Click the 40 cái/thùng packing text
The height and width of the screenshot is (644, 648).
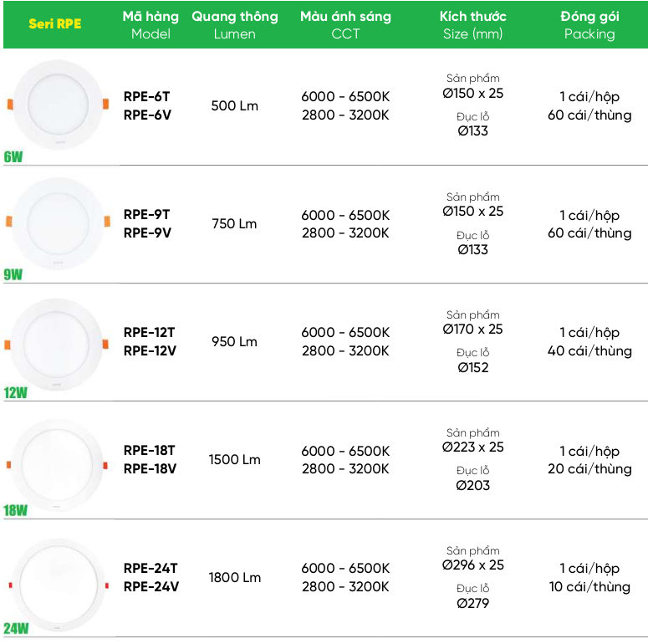[589, 351]
